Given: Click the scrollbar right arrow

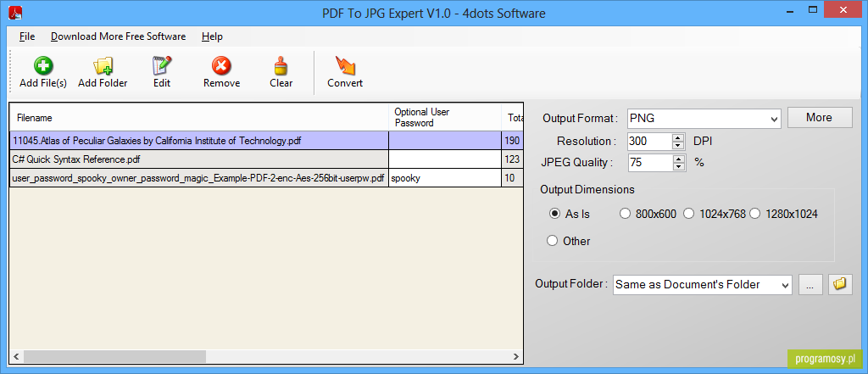Looking at the screenshot, I should (x=516, y=356).
